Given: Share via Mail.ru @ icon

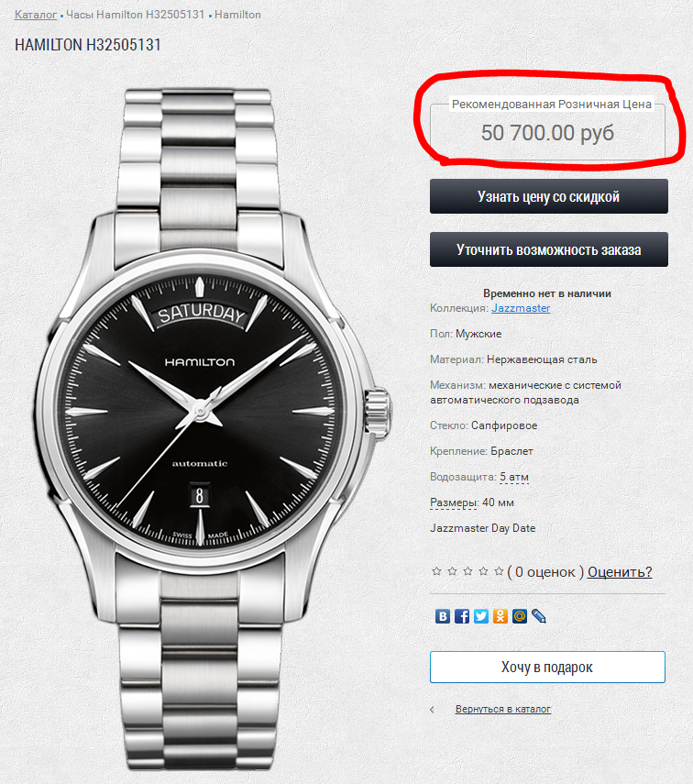Looking at the screenshot, I should [520, 616].
